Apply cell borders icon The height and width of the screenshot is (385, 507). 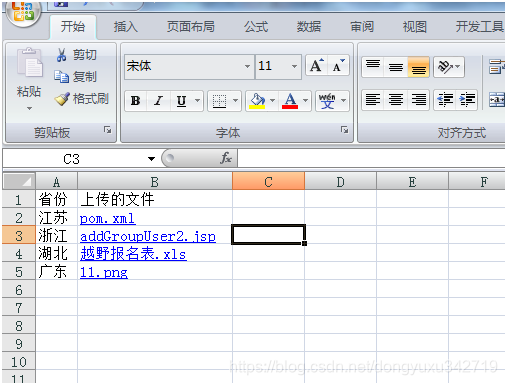click(219, 101)
